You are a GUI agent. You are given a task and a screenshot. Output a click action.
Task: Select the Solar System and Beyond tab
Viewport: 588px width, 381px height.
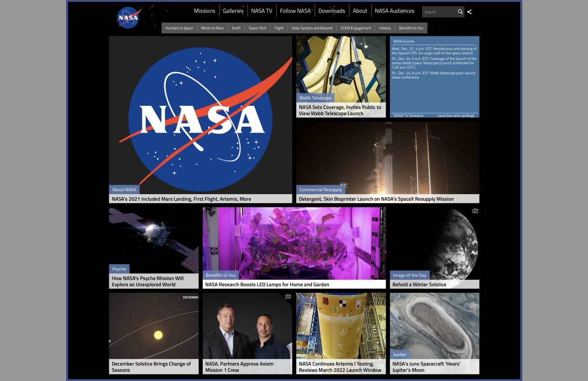click(x=312, y=28)
